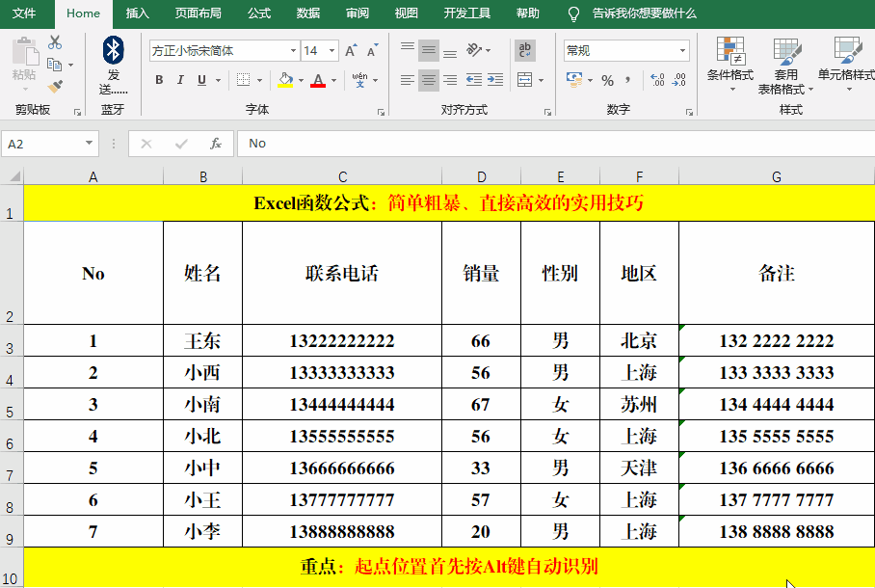Viewport: 875px width, 588px height.
Task: Expand the font size dropdown
Action: click(x=332, y=51)
